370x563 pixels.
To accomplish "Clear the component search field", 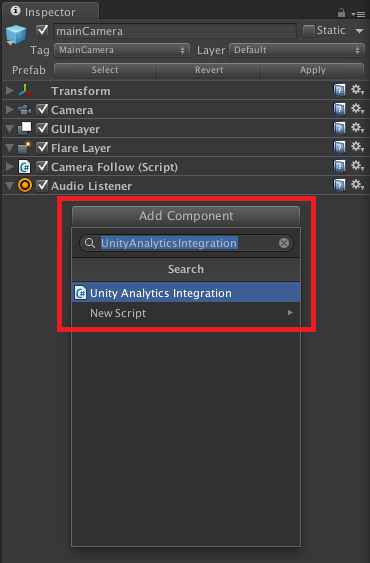I will pos(284,243).
